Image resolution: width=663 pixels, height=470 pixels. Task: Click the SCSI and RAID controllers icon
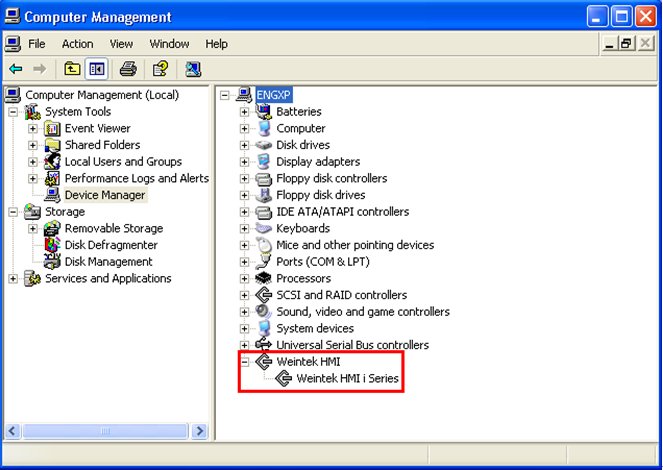[x=263, y=295]
